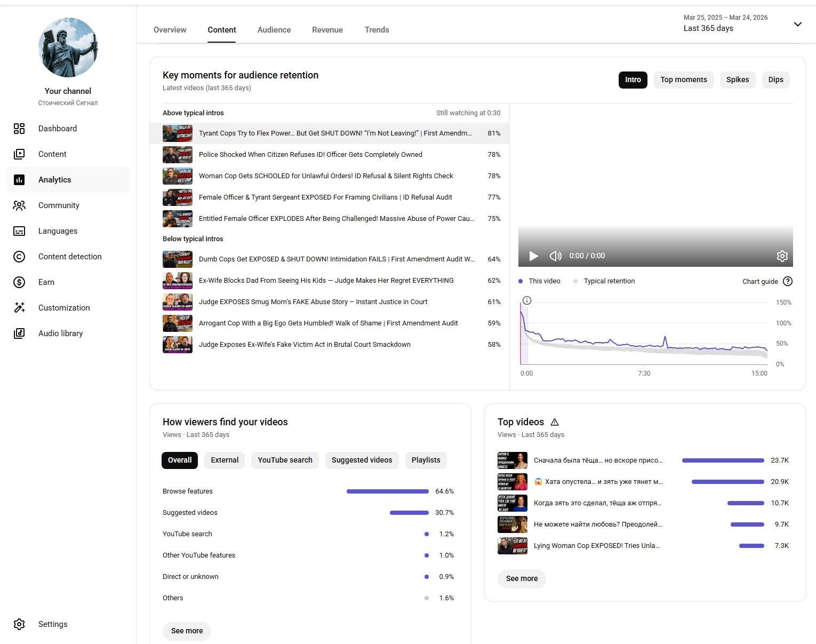Expand traffic sources with See more
This screenshot has width=816, height=644.
tap(187, 631)
